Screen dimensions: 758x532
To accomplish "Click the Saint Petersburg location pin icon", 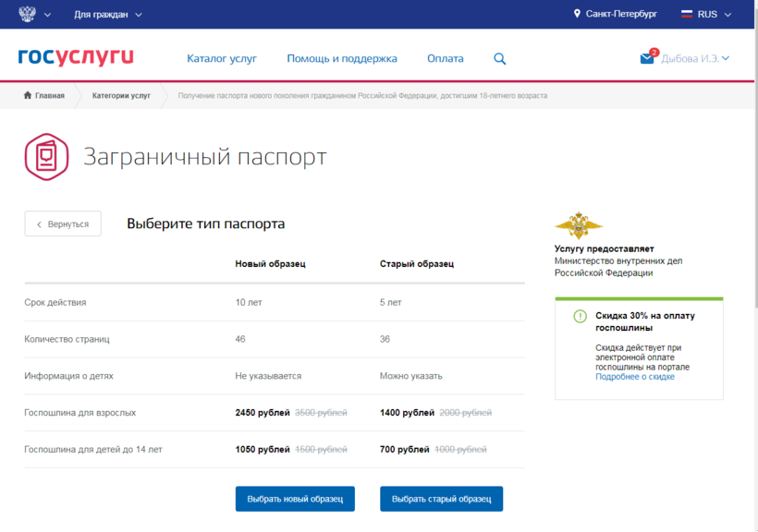I will coord(578,15).
